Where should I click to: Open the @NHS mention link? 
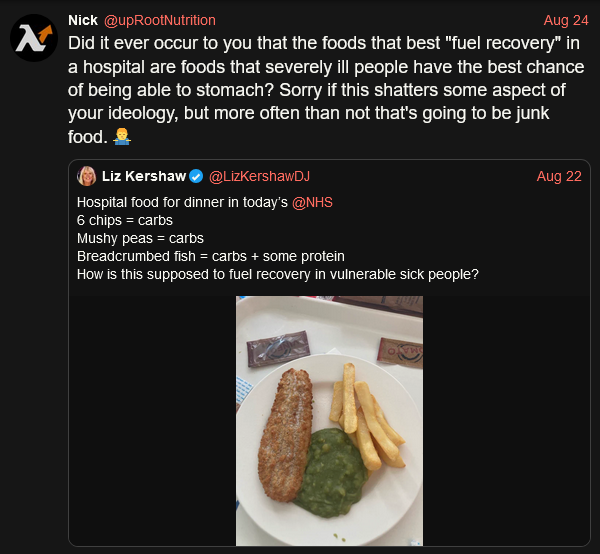(312, 202)
